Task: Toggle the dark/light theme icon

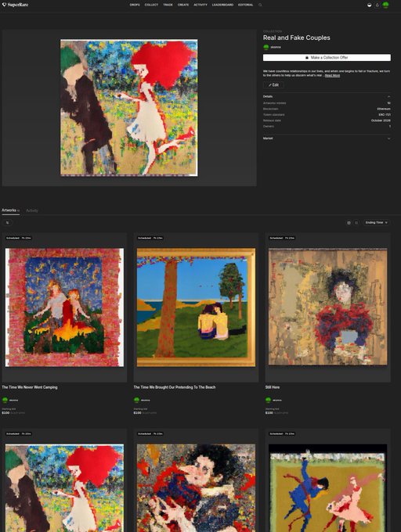Action: pos(370,5)
